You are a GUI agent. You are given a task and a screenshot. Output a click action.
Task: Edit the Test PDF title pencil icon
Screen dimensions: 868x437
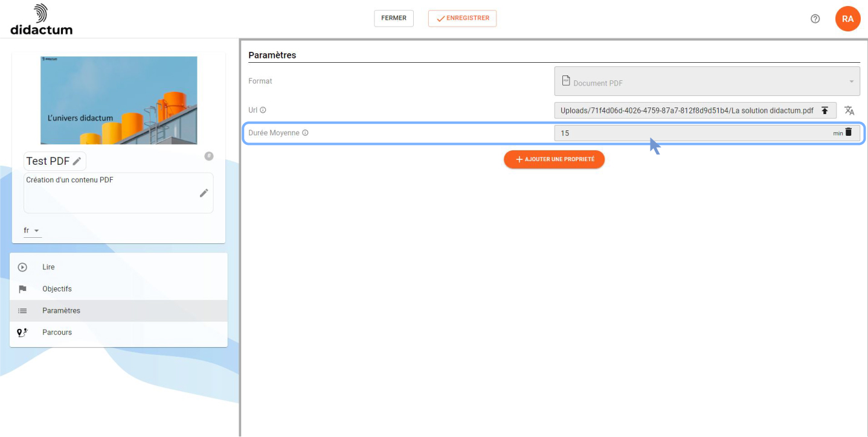(x=77, y=161)
